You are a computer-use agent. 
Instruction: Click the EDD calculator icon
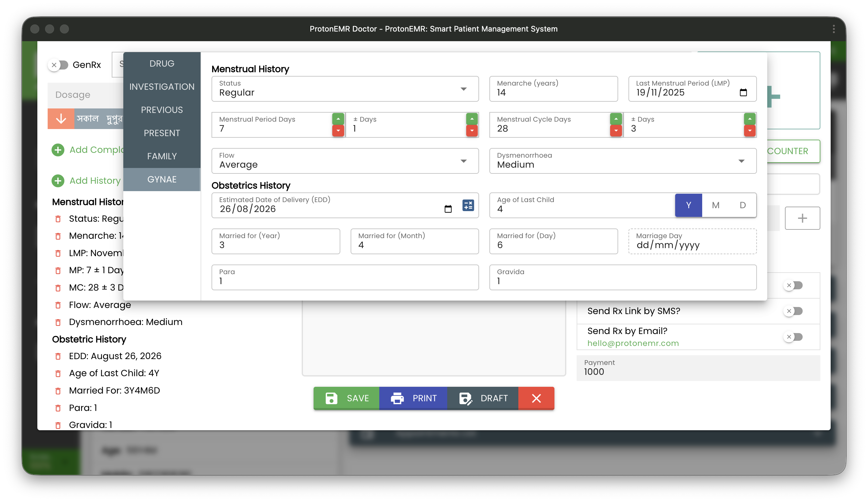tap(468, 206)
